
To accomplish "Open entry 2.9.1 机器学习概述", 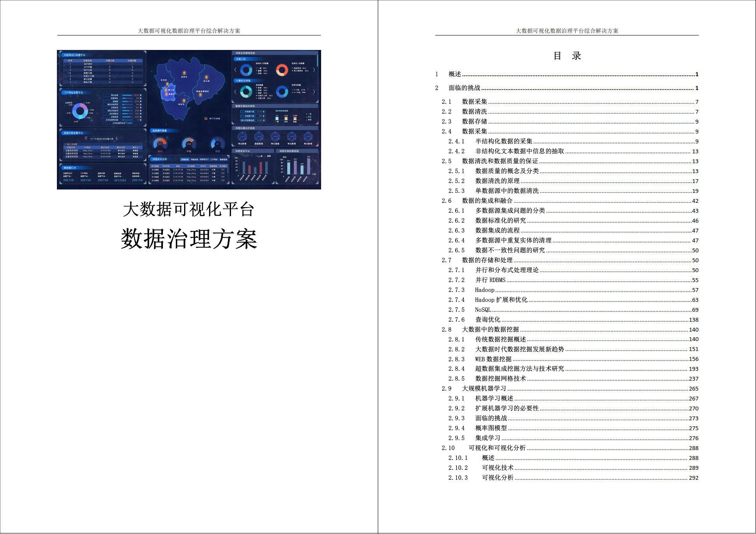I will [x=573, y=398].
